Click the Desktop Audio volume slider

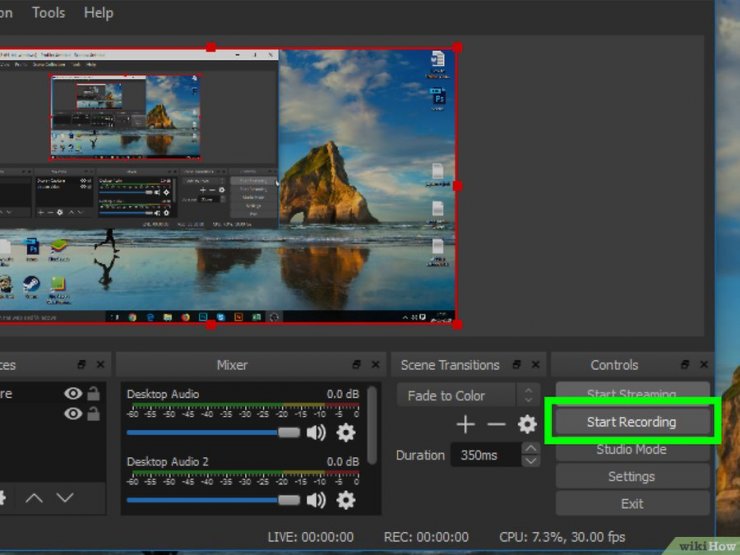tap(213, 433)
